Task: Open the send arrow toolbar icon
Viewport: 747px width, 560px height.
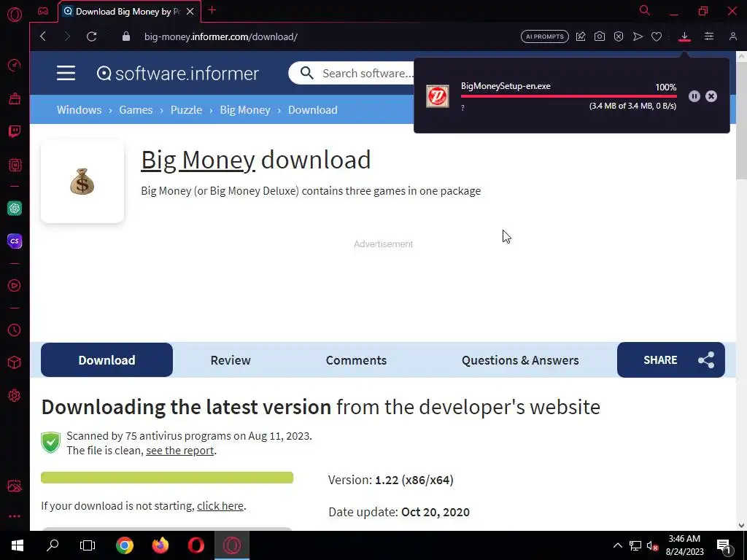Action: click(638, 36)
